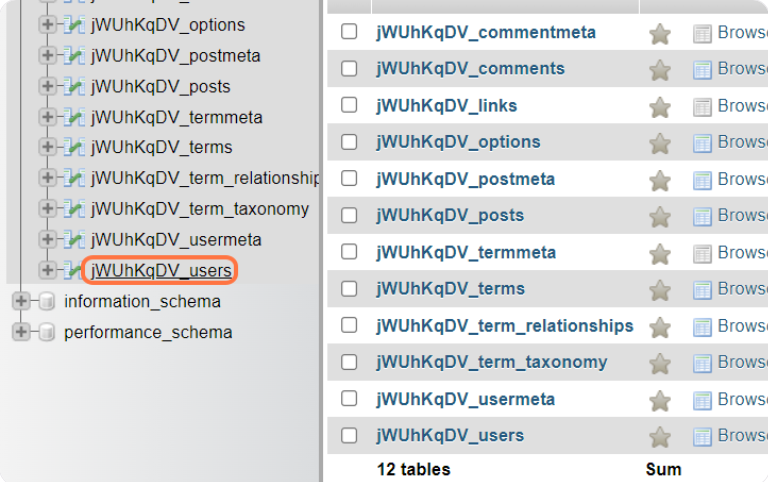Check the jWUhKqDV_options table checkbox

point(349,142)
